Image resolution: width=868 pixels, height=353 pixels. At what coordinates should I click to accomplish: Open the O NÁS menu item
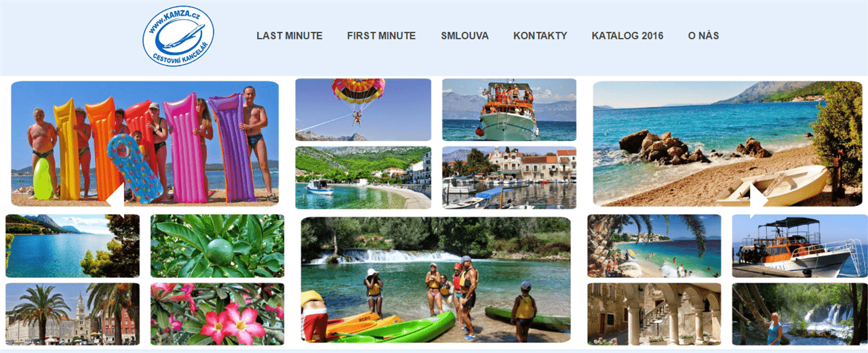703,36
